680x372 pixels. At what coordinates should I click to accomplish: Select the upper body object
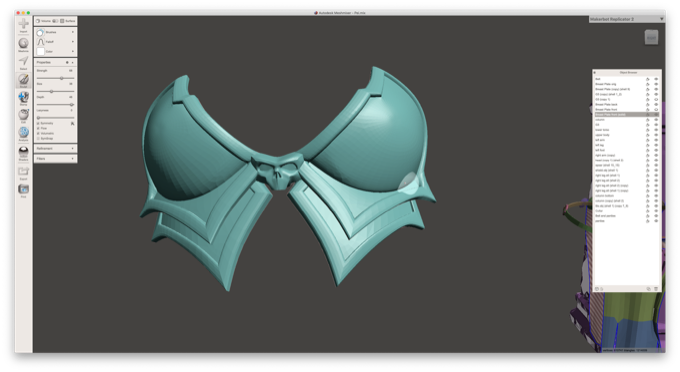[x=602, y=135]
